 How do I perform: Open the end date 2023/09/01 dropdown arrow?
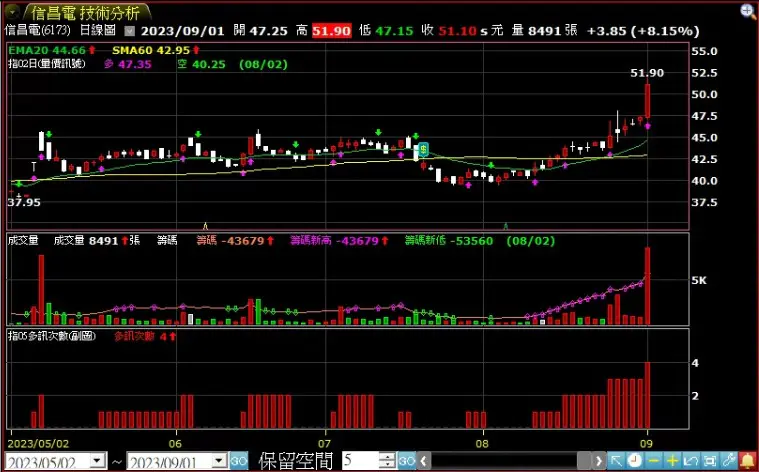click(220, 460)
